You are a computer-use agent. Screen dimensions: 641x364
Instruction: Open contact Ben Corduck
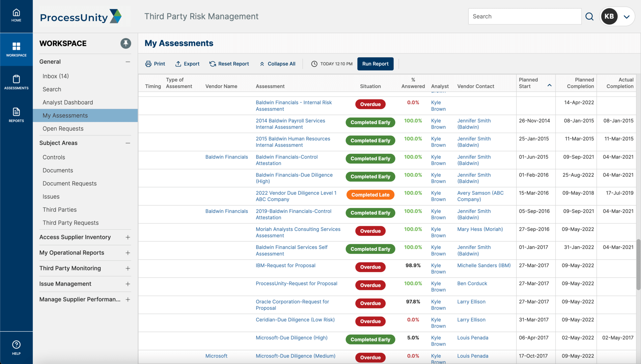pyautogui.click(x=472, y=283)
